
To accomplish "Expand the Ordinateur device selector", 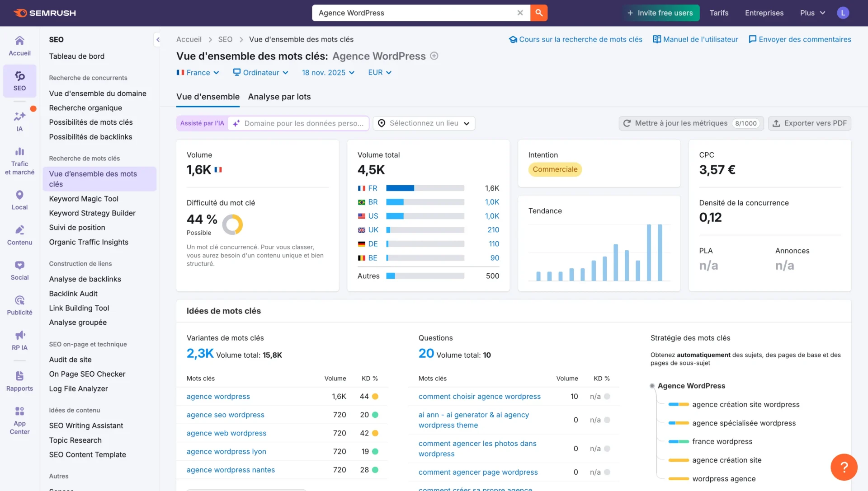I will tap(260, 72).
